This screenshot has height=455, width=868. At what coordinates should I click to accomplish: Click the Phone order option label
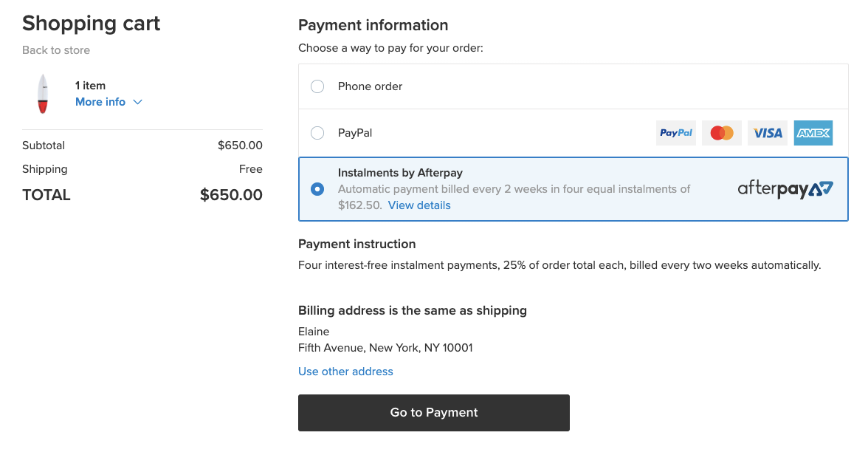pos(370,86)
